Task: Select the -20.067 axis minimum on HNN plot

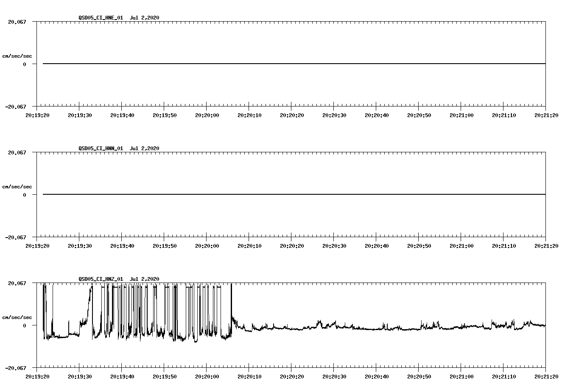Action: (16, 237)
